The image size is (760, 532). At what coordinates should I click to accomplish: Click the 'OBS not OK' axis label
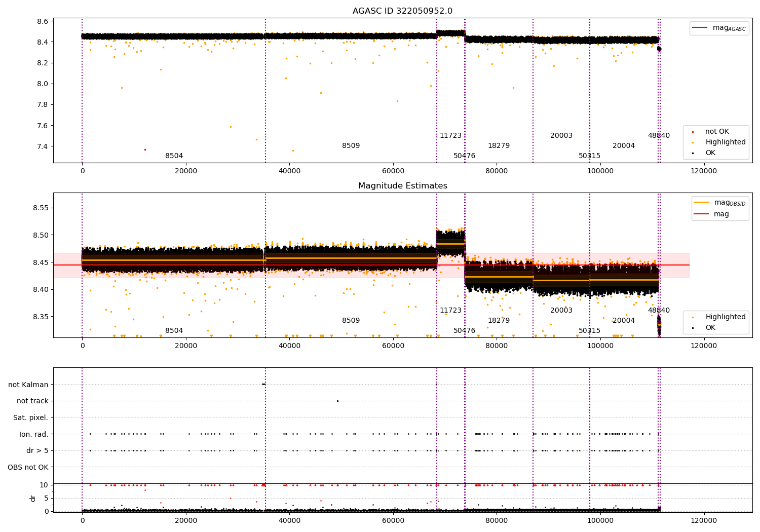[x=28, y=467]
